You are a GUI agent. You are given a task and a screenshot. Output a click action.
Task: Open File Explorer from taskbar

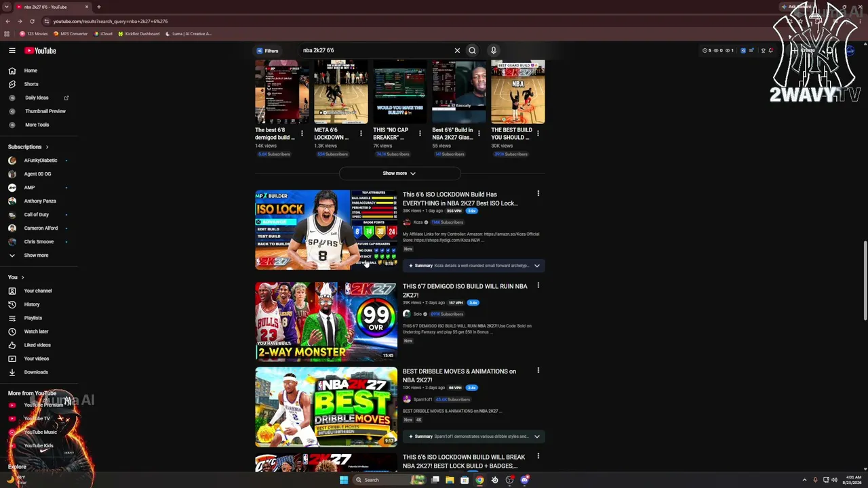point(450,480)
